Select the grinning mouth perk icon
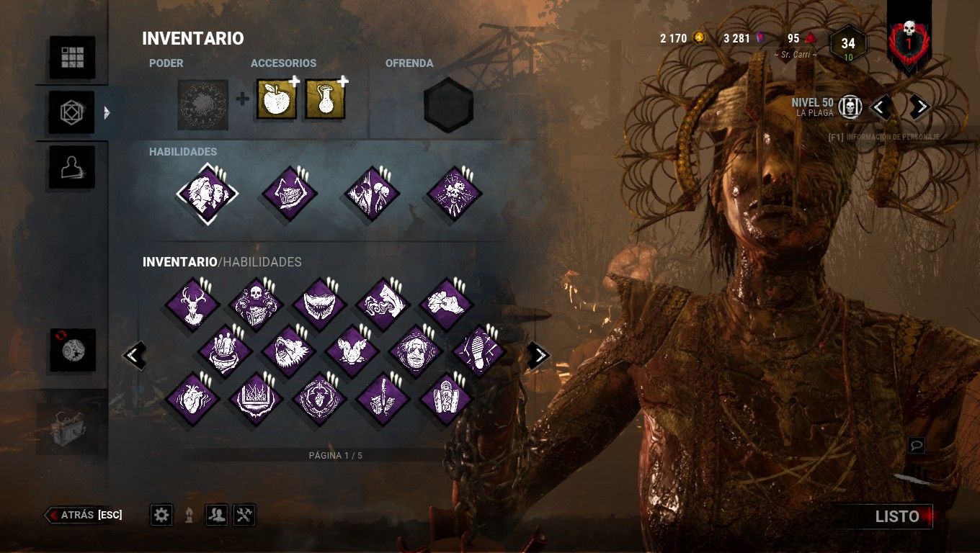This screenshot has height=553, width=980. (320, 305)
